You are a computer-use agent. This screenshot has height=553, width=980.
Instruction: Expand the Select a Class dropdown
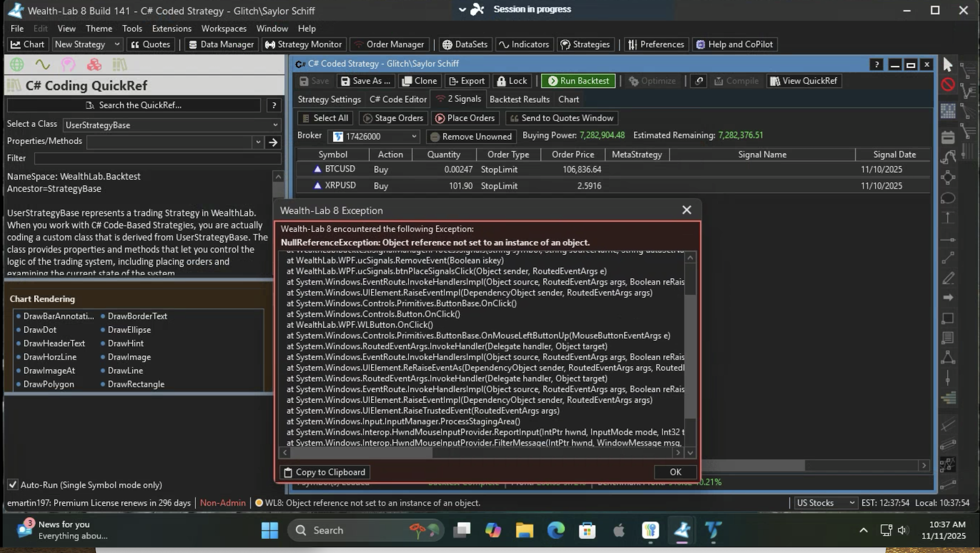coord(275,125)
